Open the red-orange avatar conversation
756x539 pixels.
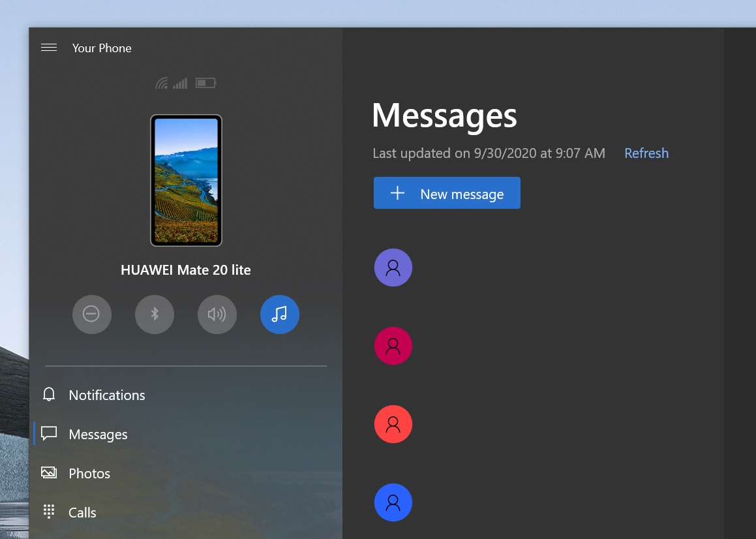[x=393, y=424]
